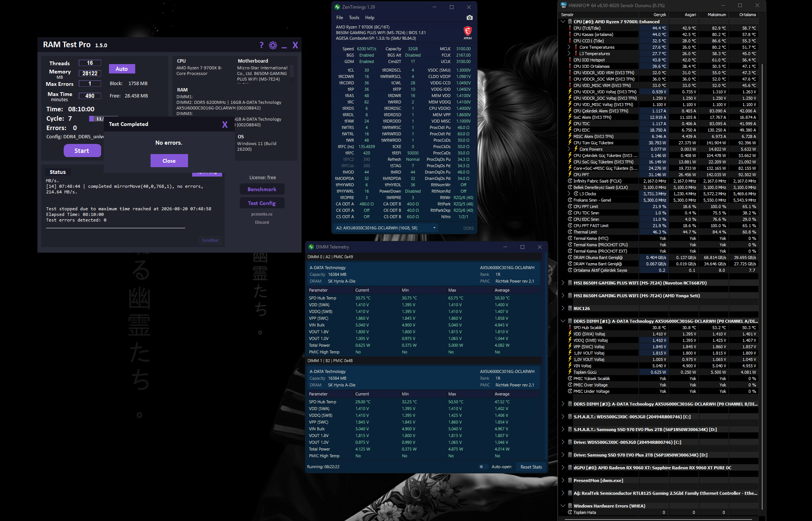Click the Max Time minutes input field
The height and width of the screenshot is (521, 812).
(90, 96)
